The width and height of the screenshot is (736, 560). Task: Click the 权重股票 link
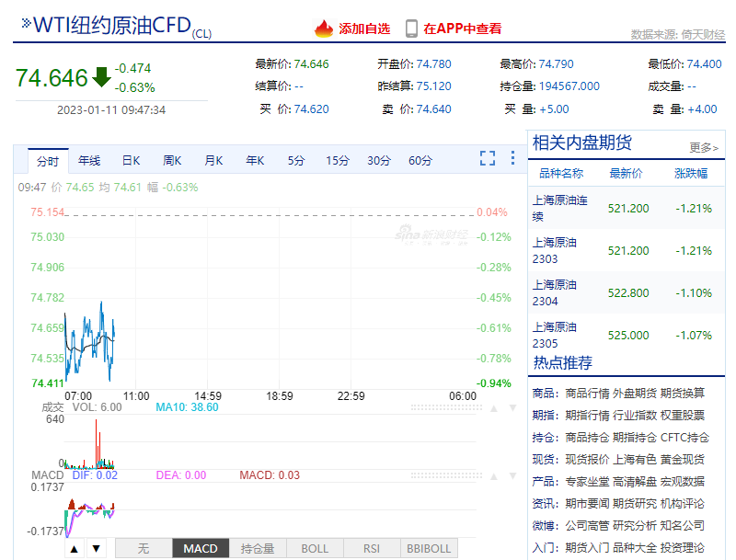point(683,415)
